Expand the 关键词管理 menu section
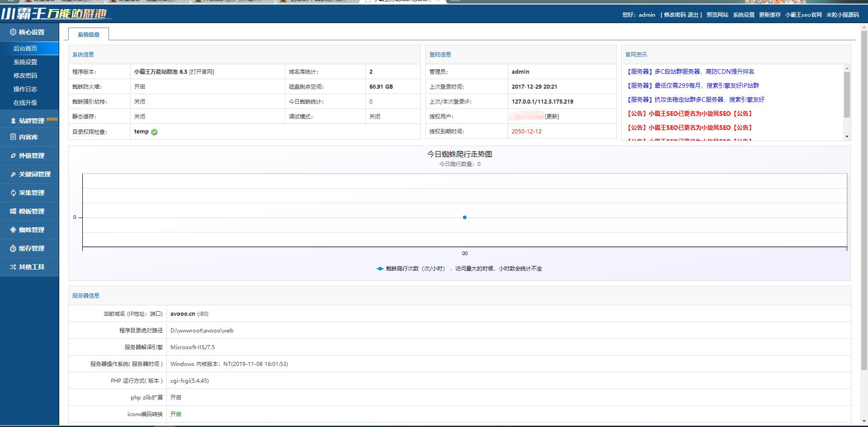This screenshot has height=427, width=868. click(29, 174)
